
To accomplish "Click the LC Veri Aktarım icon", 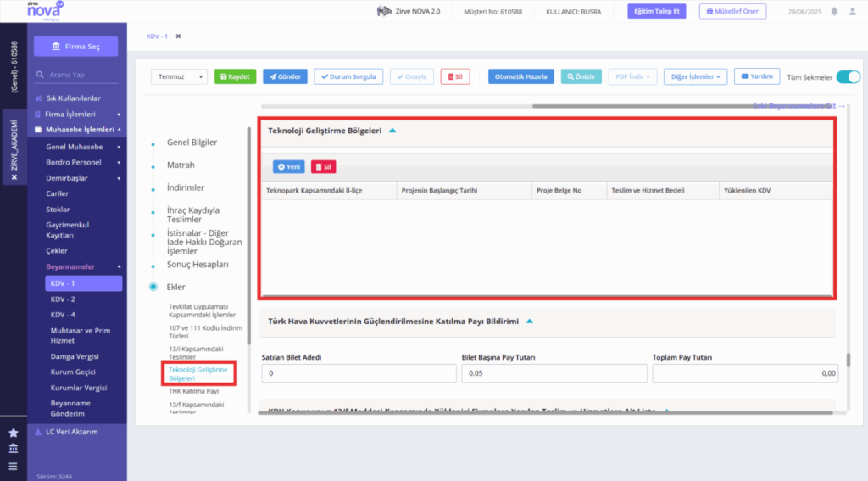I will 38,432.
